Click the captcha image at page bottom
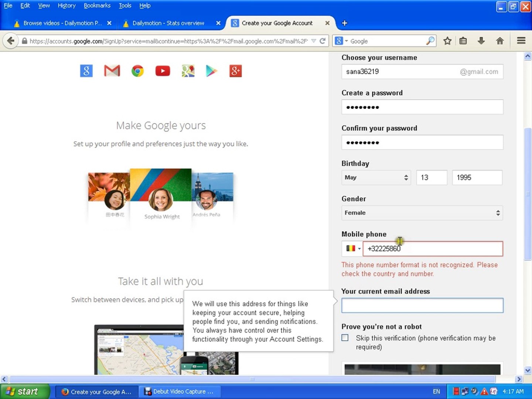Viewport: 532px width, 399px height. pos(422,369)
